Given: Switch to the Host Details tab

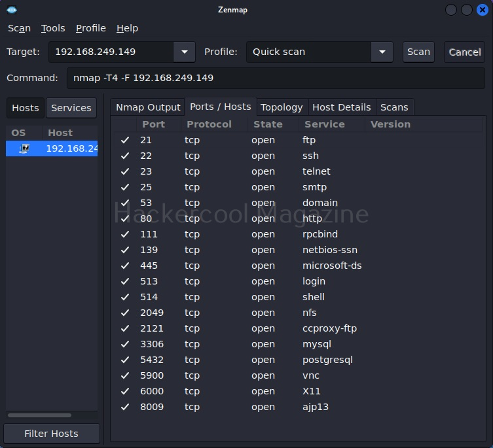Looking at the screenshot, I should 342,107.
